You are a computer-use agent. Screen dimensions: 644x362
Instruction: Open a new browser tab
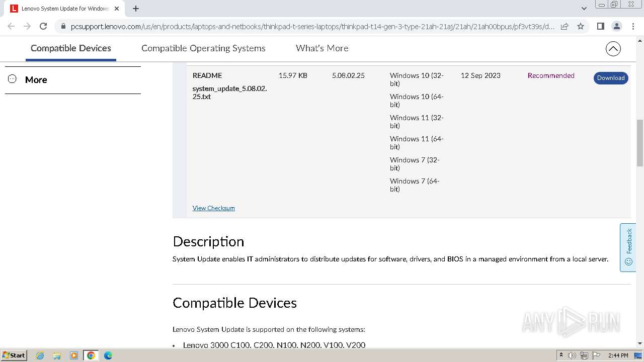point(136,9)
